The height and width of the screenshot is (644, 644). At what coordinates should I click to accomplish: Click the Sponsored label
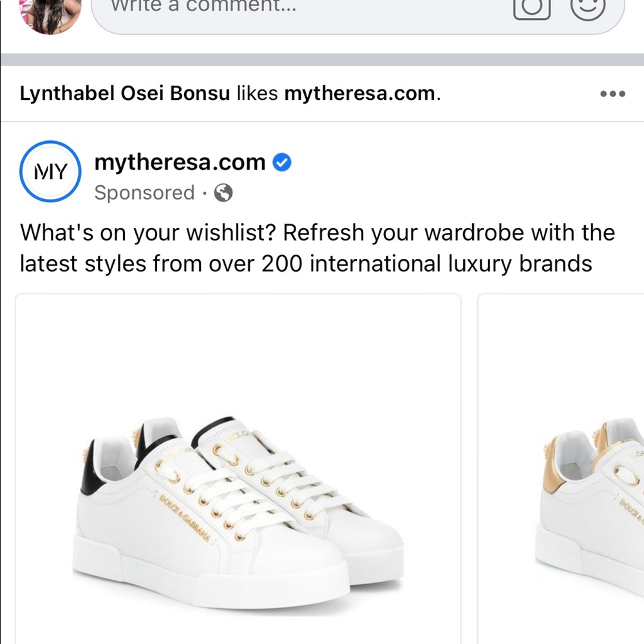(x=144, y=193)
